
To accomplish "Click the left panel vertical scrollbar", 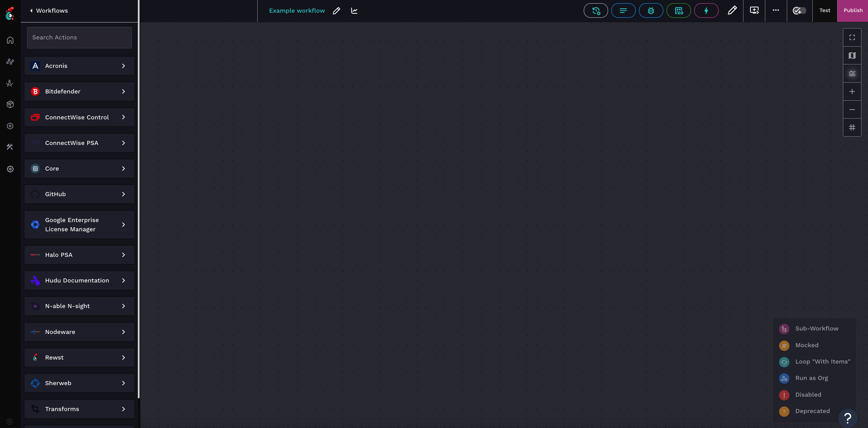I will (x=138, y=202).
